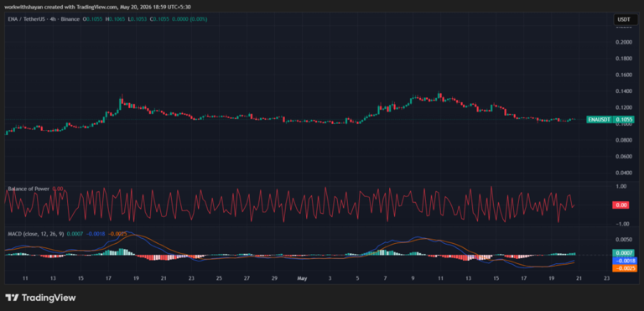
Task: Click the May month label on time axis
Action: tap(302, 278)
